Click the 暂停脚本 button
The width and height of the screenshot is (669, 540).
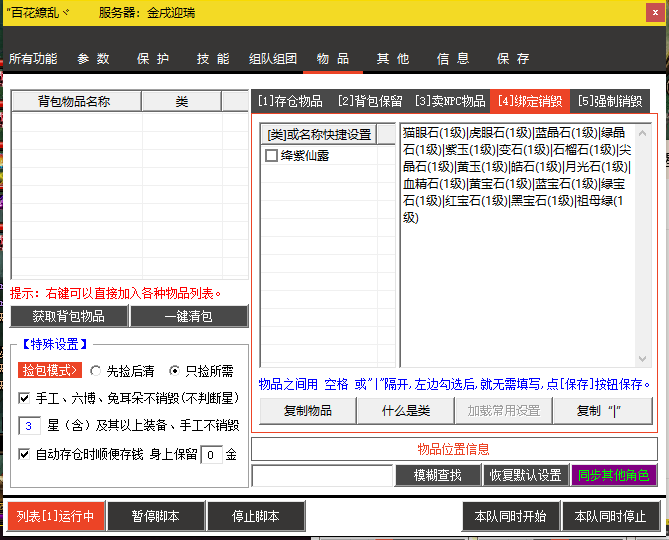pos(156,516)
